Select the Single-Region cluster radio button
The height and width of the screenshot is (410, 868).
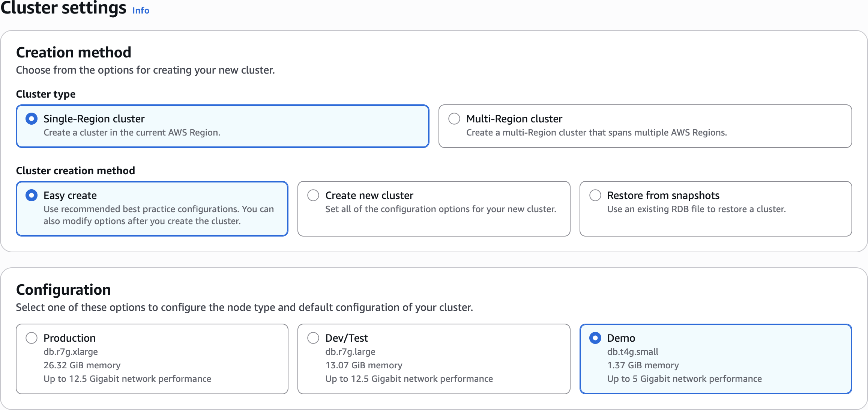32,119
